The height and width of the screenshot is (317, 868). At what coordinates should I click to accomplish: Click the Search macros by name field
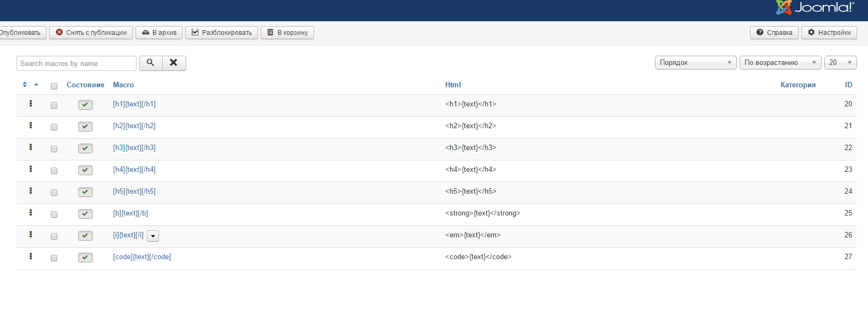tap(76, 63)
